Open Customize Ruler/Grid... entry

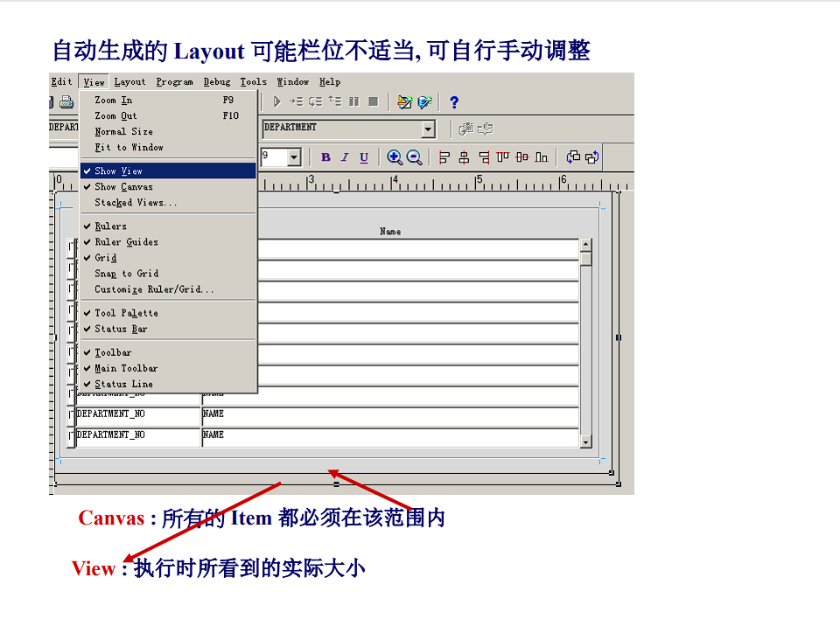point(168,289)
